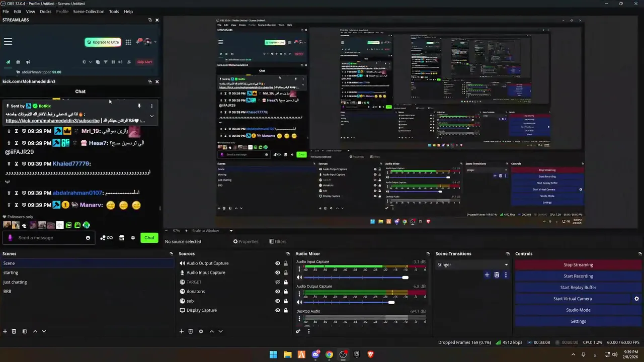Open the Docks menu

46,12
